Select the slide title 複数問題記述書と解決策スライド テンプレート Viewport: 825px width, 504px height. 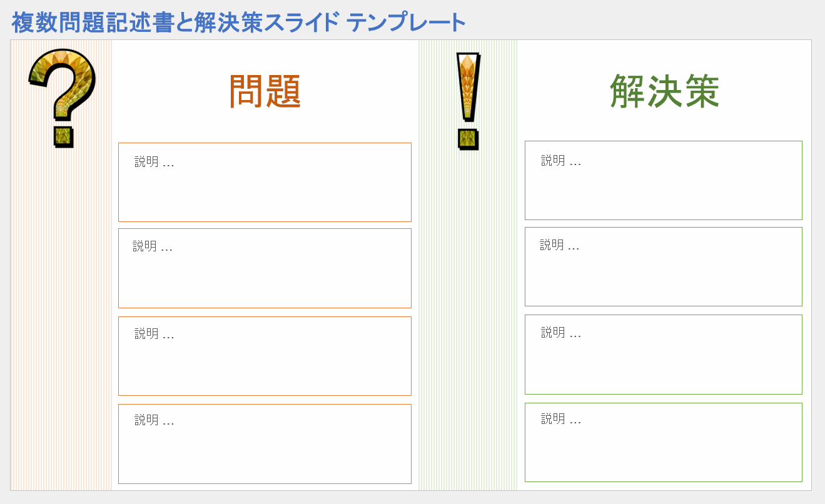(x=239, y=23)
